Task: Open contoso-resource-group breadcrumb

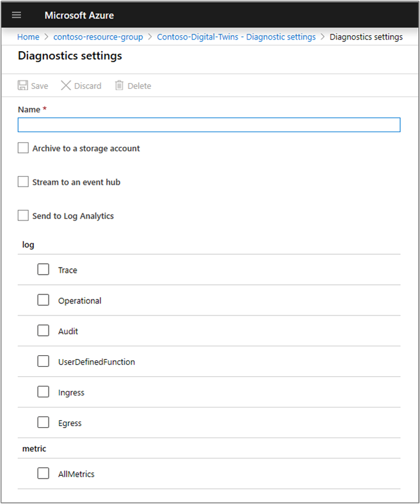Action: coord(98,37)
